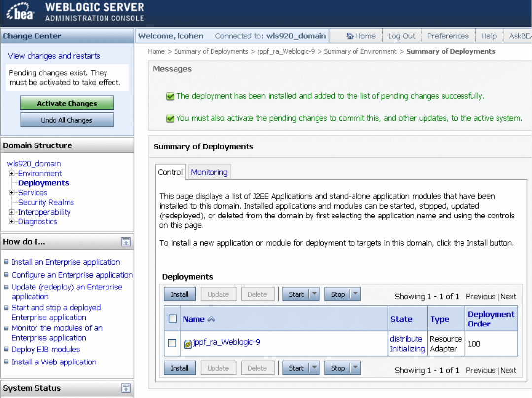This screenshot has width=532, height=398.
Task: Minimize the How do I panel icon
Action: click(126, 242)
